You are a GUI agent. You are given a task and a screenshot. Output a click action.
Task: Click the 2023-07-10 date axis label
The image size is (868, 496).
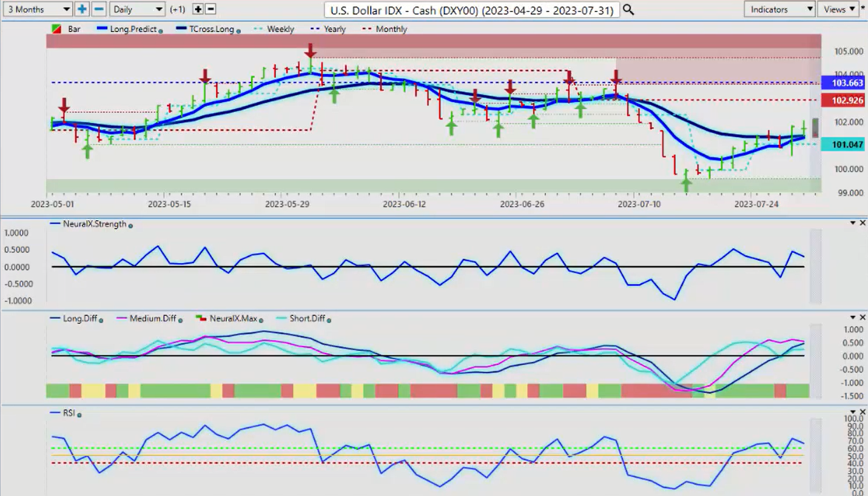[639, 204]
